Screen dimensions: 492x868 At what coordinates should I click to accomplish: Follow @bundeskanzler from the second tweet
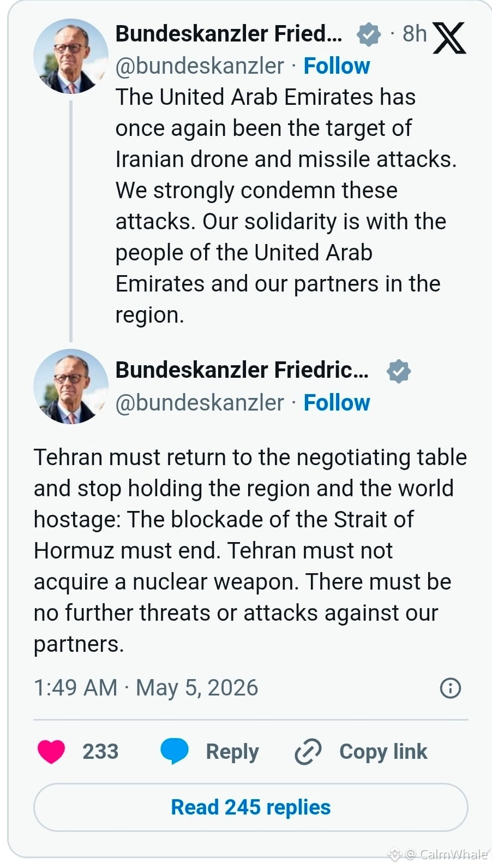(x=337, y=403)
